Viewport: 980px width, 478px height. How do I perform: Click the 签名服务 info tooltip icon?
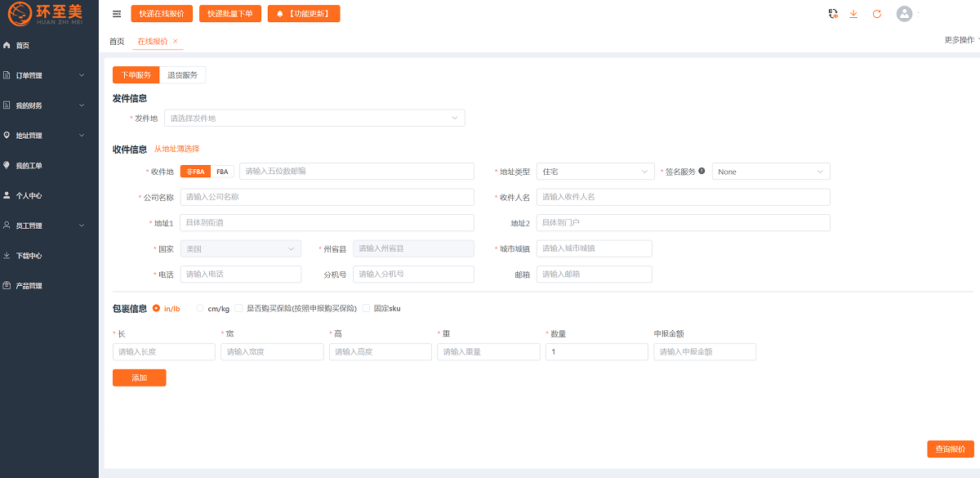[x=702, y=172]
